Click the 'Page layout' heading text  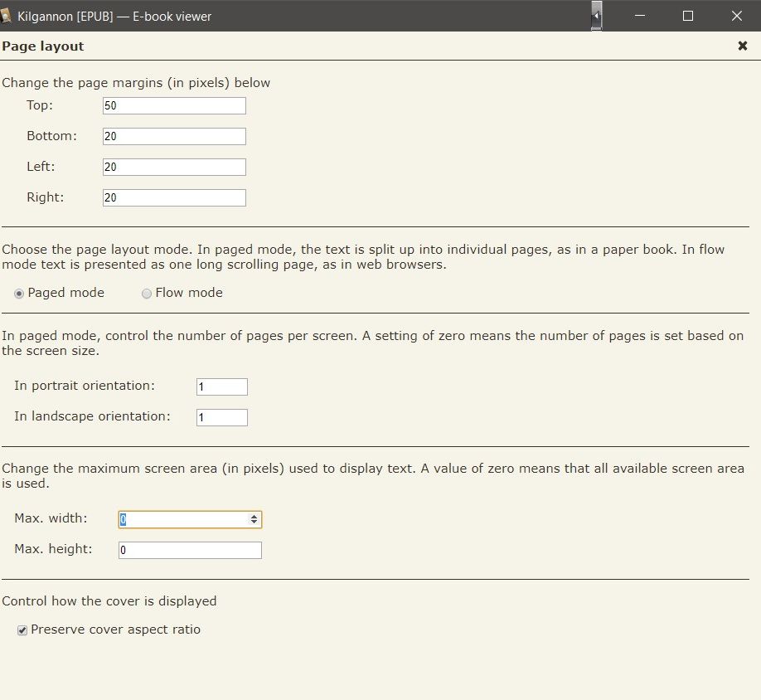43,46
